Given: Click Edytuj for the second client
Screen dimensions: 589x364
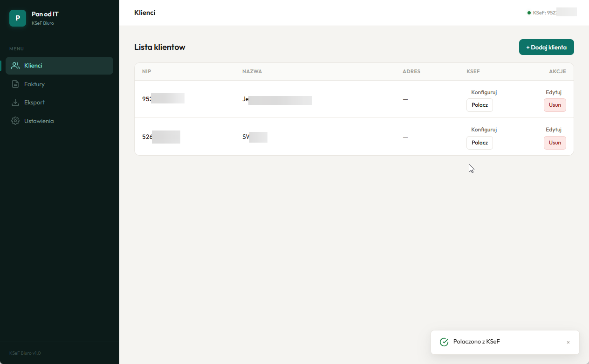Looking at the screenshot, I should [554, 130].
